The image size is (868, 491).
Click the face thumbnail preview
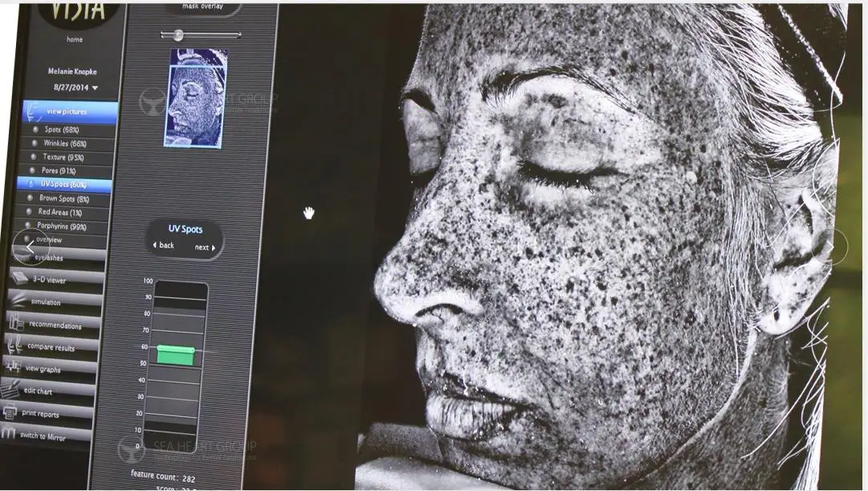(x=195, y=99)
